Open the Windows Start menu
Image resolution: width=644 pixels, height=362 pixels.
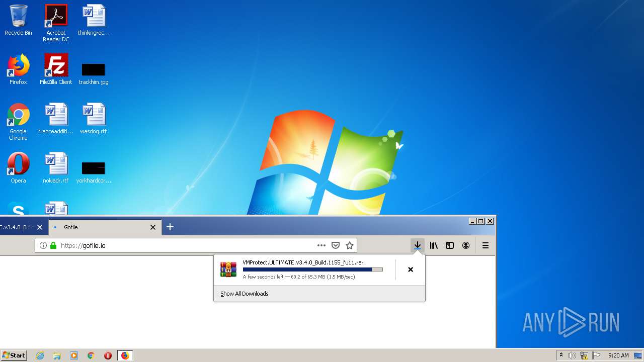(14, 355)
